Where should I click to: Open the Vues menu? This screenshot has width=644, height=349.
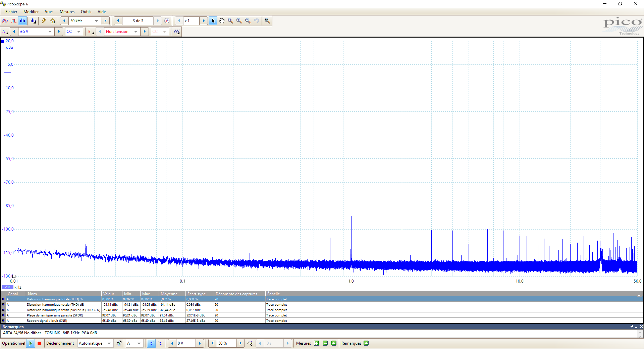pyautogui.click(x=49, y=12)
